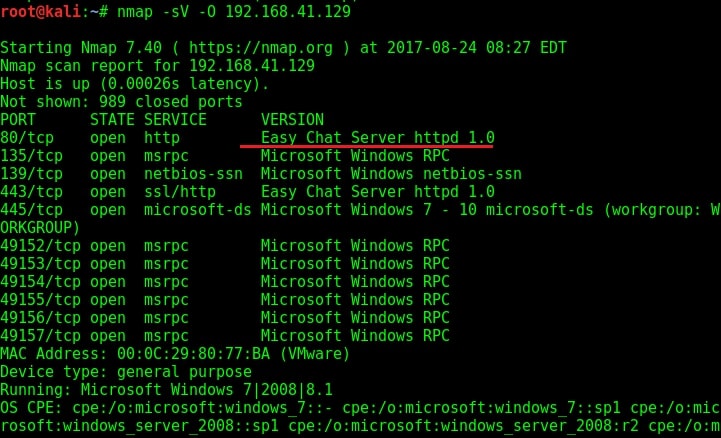Click the Running: Microsoft Windows line
The height and width of the screenshot is (438, 721).
click(x=166, y=390)
